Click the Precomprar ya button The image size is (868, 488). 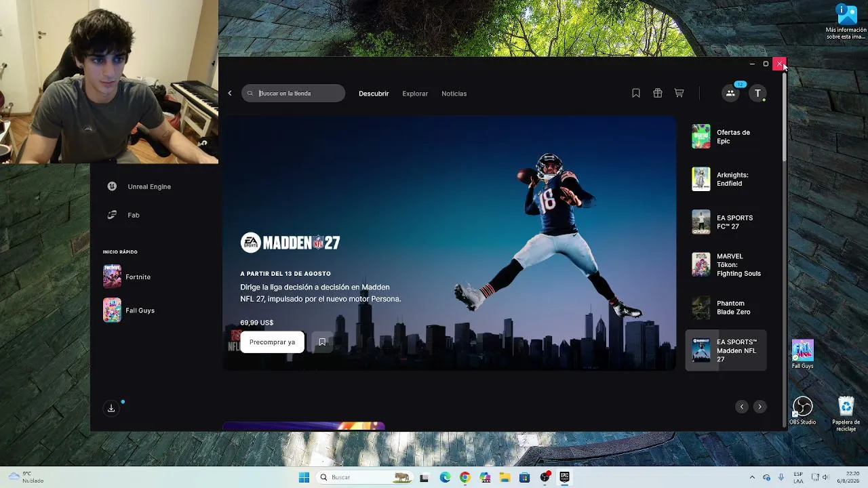272,342
